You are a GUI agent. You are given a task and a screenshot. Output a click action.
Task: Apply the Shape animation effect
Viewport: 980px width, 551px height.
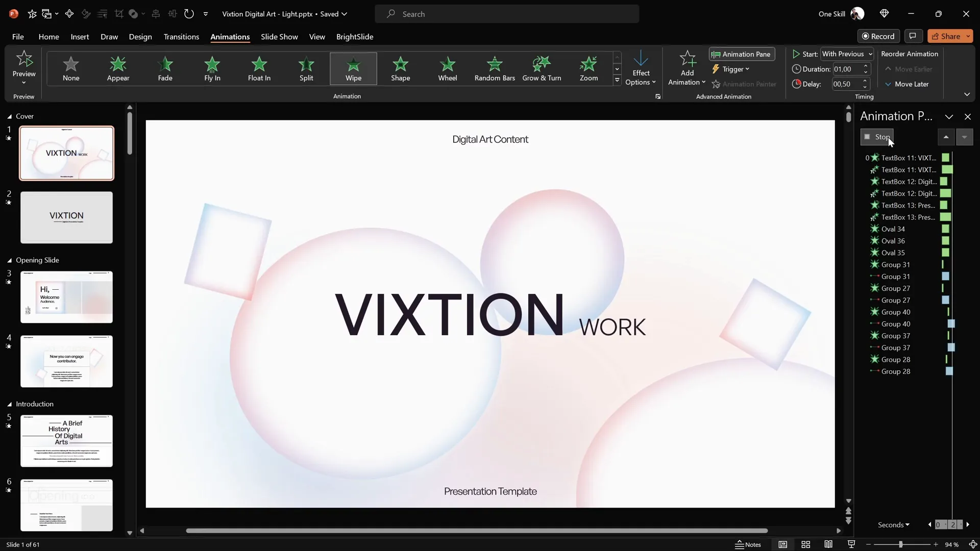400,68
